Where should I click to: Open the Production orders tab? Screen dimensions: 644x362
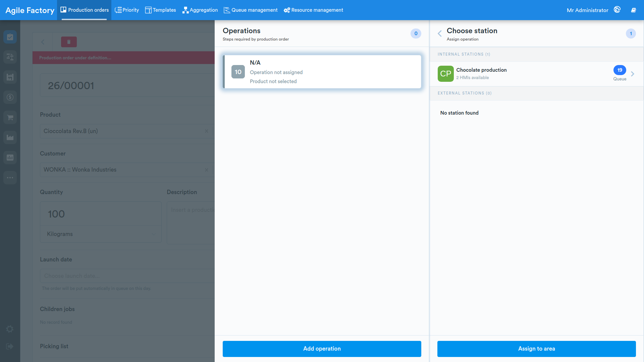pos(84,10)
